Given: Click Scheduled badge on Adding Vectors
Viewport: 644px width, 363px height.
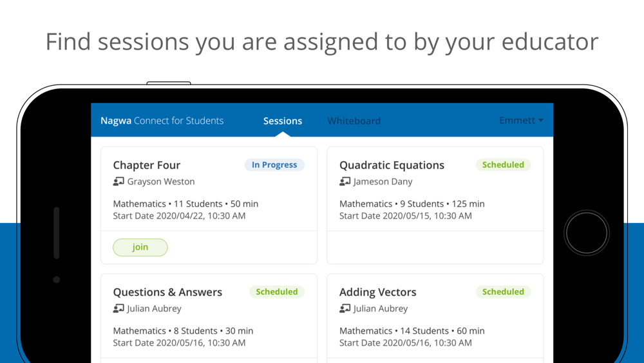Looking at the screenshot, I should point(503,292).
